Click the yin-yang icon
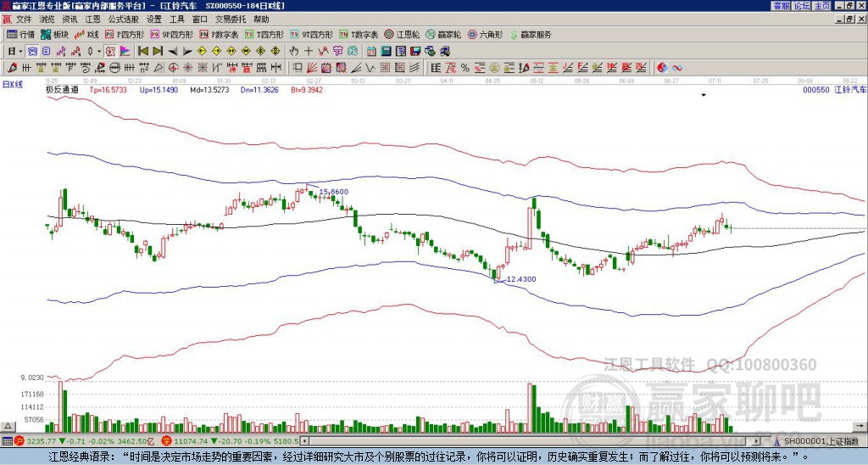868x465 pixels. tap(662, 68)
